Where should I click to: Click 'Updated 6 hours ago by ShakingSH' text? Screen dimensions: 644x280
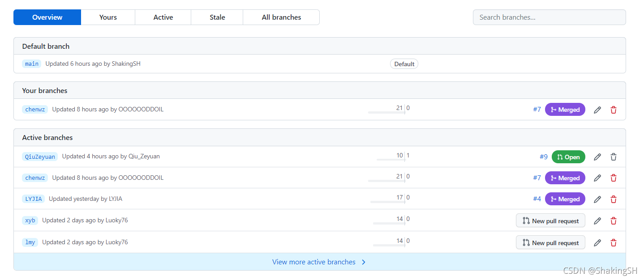93,64
